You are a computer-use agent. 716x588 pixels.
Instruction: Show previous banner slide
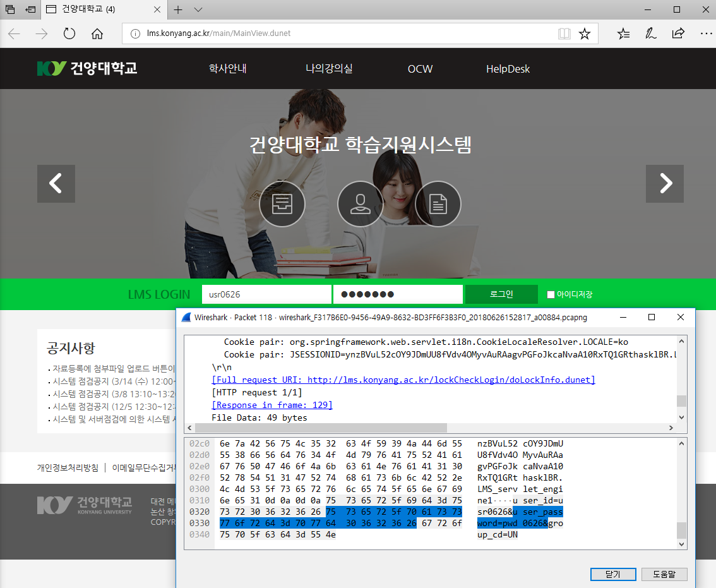coord(56,184)
